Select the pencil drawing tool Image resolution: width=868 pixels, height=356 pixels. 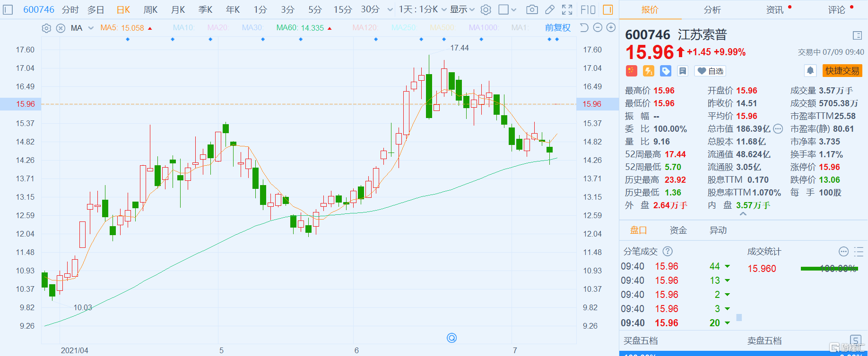(x=549, y=9)
